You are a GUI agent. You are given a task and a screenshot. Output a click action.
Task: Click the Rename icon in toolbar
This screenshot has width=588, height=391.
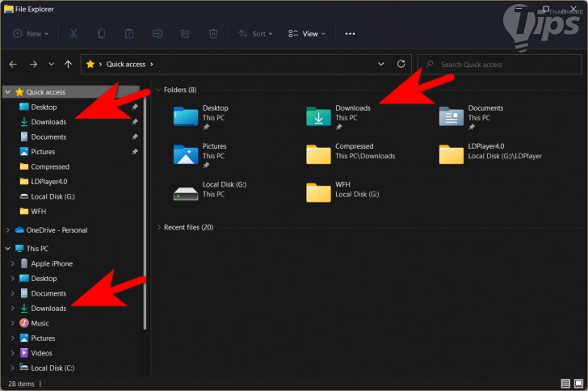(157, 34)
